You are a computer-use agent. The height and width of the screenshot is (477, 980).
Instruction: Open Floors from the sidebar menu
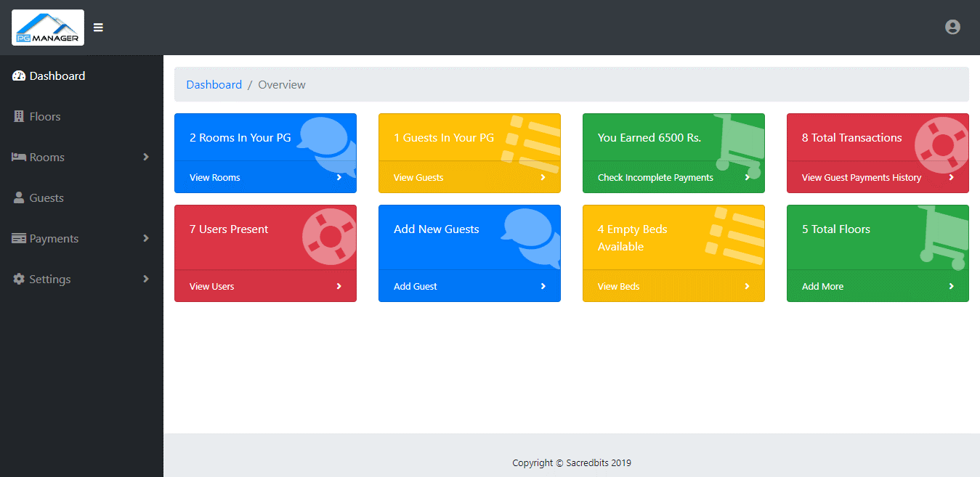click(x=44, y=116)
